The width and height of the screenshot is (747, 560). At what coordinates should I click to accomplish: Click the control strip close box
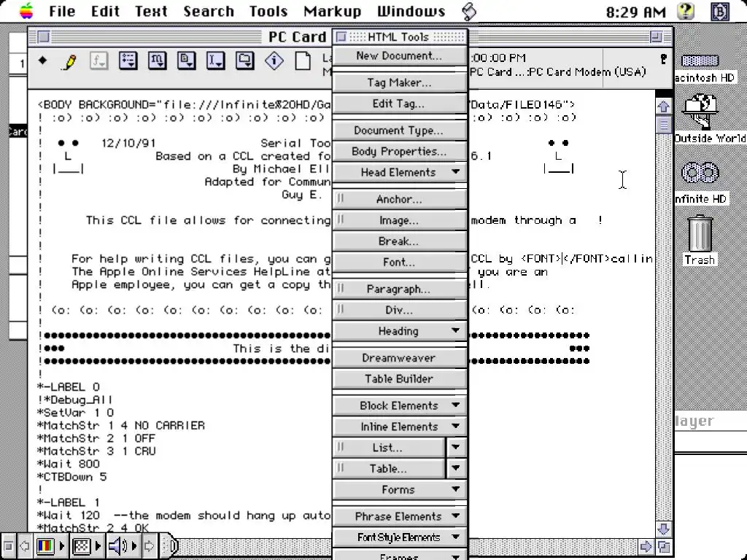click(8, 545)
